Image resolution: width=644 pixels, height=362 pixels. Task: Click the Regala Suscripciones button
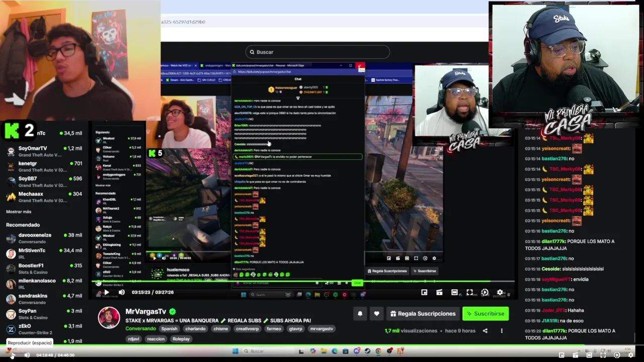423,314
